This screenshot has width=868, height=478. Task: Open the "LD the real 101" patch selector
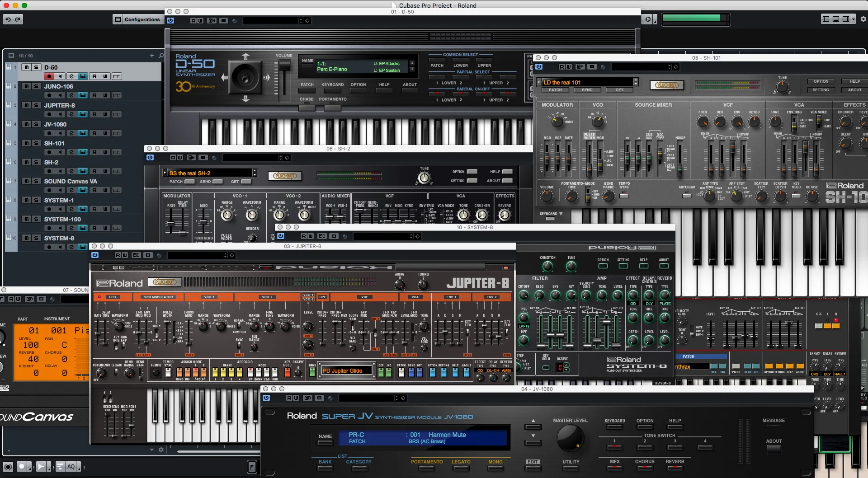pyautogui.click(x=588, y=82)
